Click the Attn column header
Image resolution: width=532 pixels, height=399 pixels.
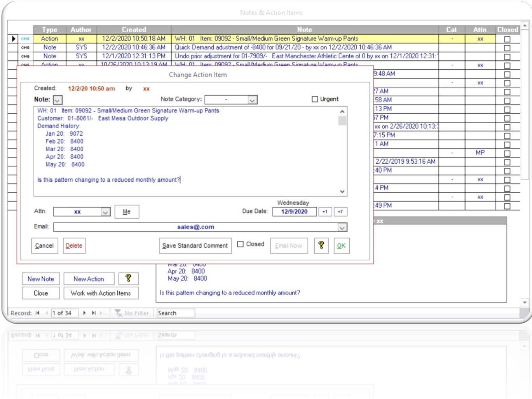coord(480,30)
